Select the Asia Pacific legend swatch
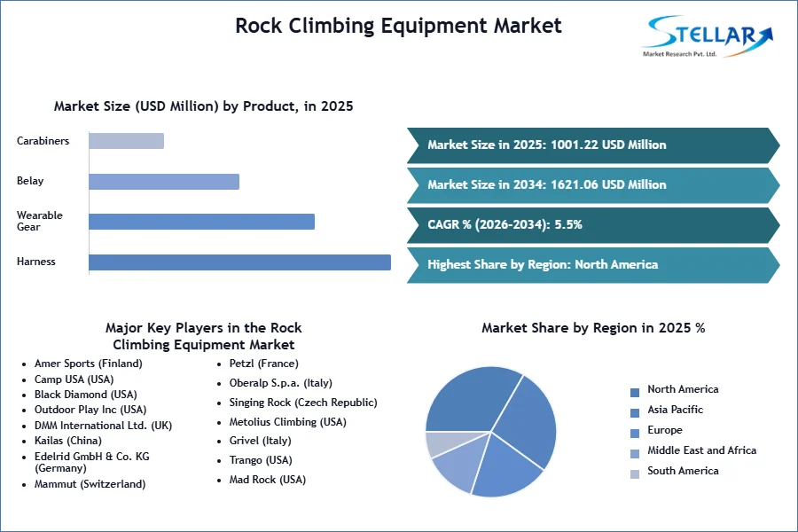This screenshot has width=798, height=532. (x=635, y=413)
